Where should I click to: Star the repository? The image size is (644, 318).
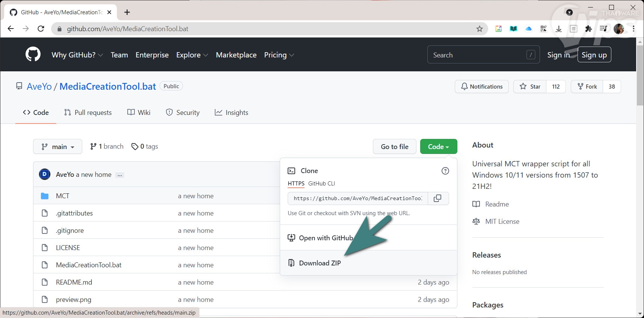click(530, 86)
